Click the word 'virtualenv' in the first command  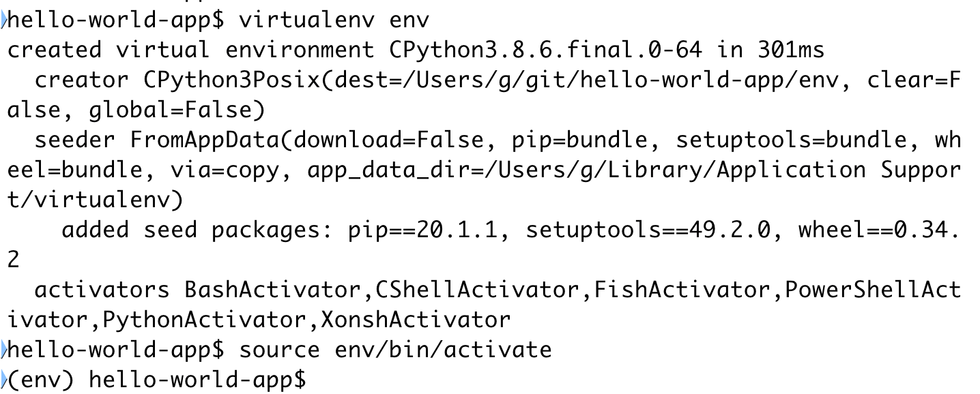tap(307, 20)
